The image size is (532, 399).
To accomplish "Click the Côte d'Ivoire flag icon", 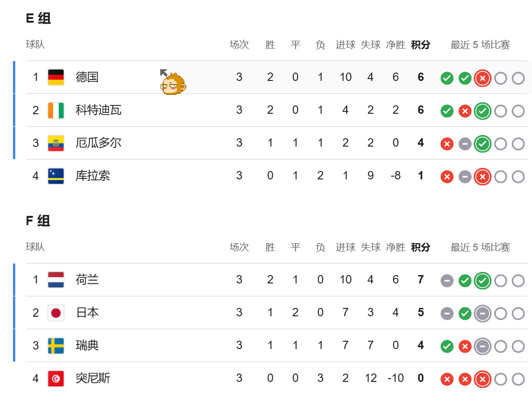I will [56, 110].
